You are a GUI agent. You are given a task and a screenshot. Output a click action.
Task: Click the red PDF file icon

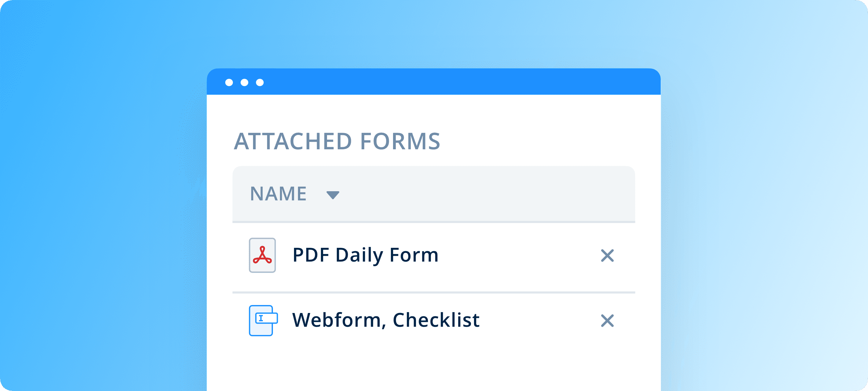tap(262, 255)
